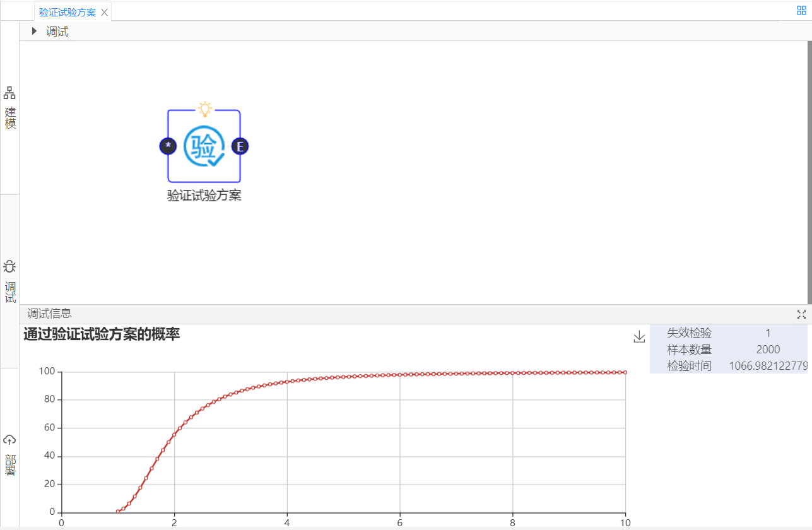
Task: Click the 检验时间 value cell
Action: [768, 366]
